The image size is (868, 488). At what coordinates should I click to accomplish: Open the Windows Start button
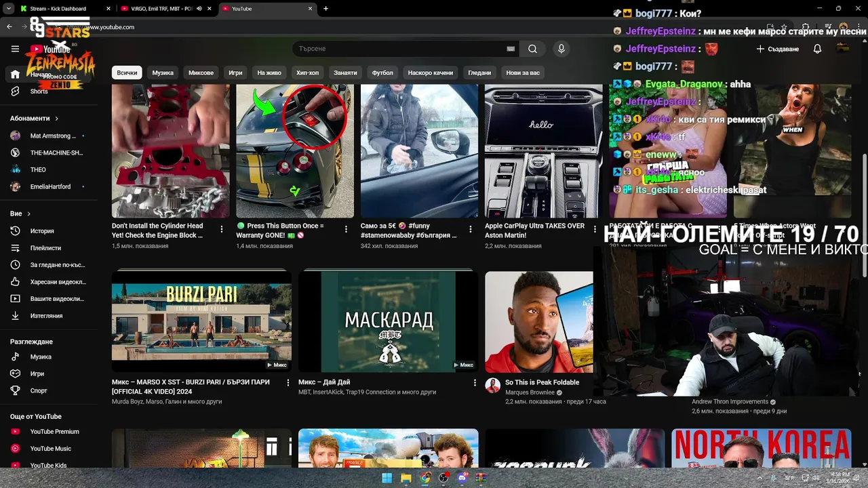pyautogui.click(x=387, y=478)
